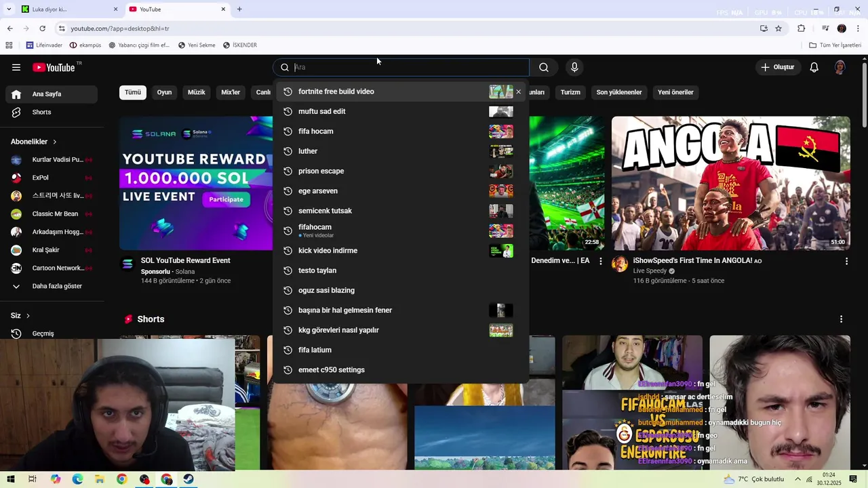The width and height of the screenshot is (868, 488).
Task: Select the Mix'ler filter chip
Action: pos(231,92)
